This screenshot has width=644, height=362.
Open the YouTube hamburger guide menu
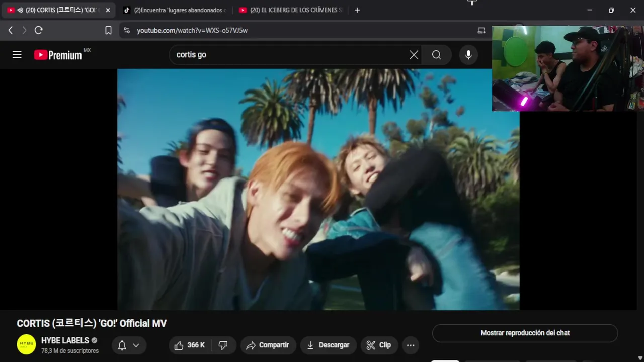17,55
